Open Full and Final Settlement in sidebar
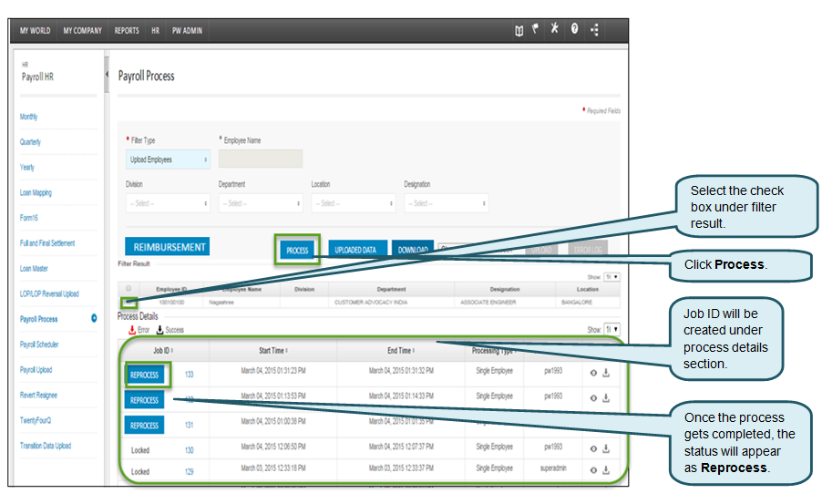Viewport: 822px width, 504px height. [x=47, y=243]
